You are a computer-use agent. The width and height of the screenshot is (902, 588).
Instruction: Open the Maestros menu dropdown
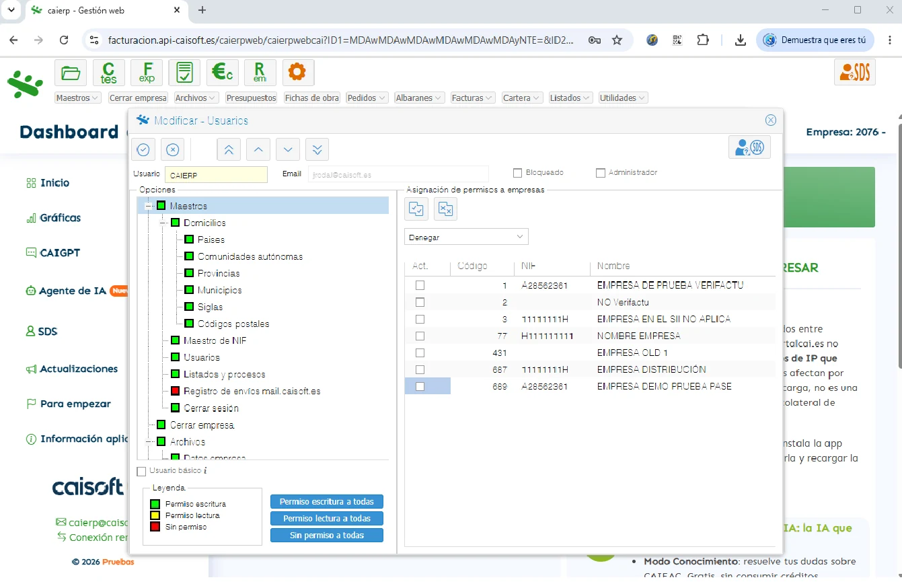click(x=77, y=98)
